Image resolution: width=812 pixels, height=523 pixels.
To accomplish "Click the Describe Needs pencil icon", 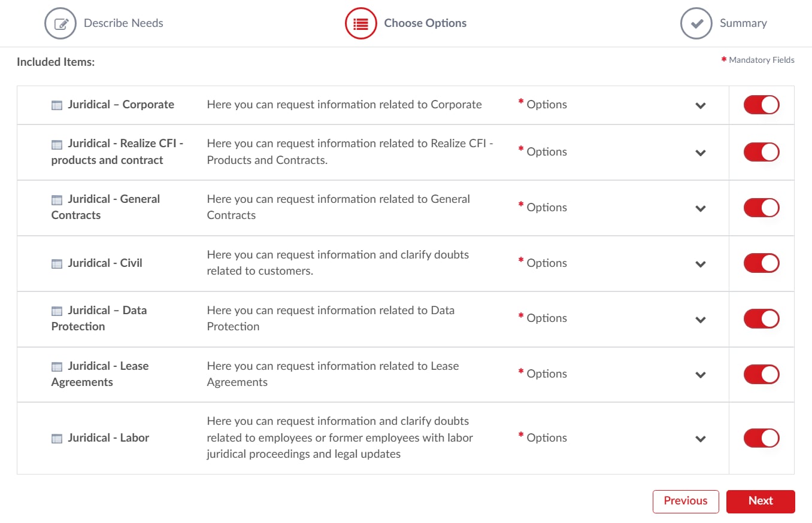I will click(x=60, y=23).
